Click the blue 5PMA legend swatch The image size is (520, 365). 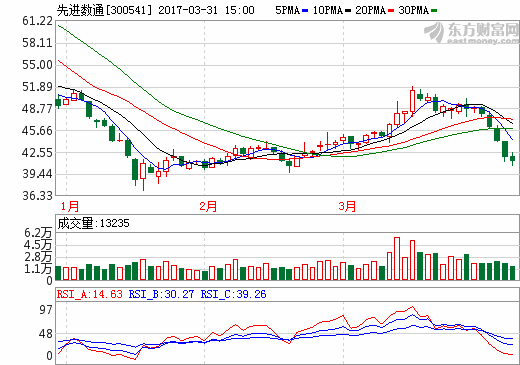[x=305, y=10]
